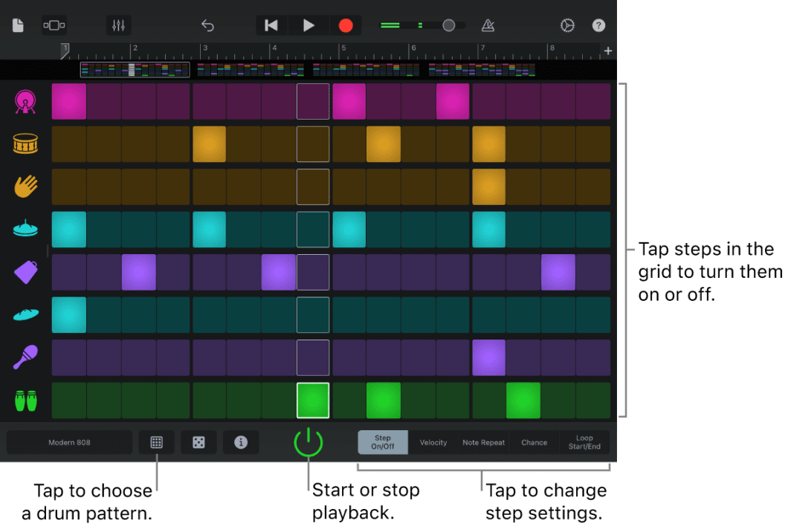Turn off the magenta step in the first column

click(68, 101)
